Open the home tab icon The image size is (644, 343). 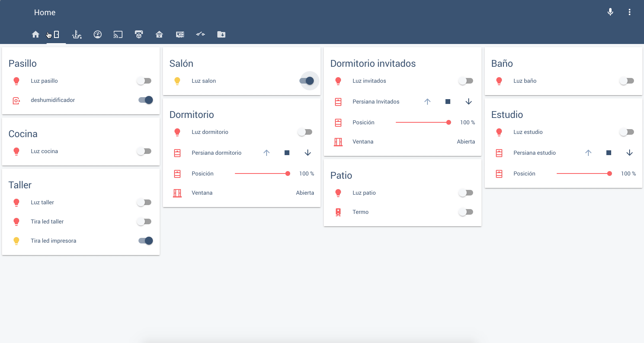coord(36,34)
